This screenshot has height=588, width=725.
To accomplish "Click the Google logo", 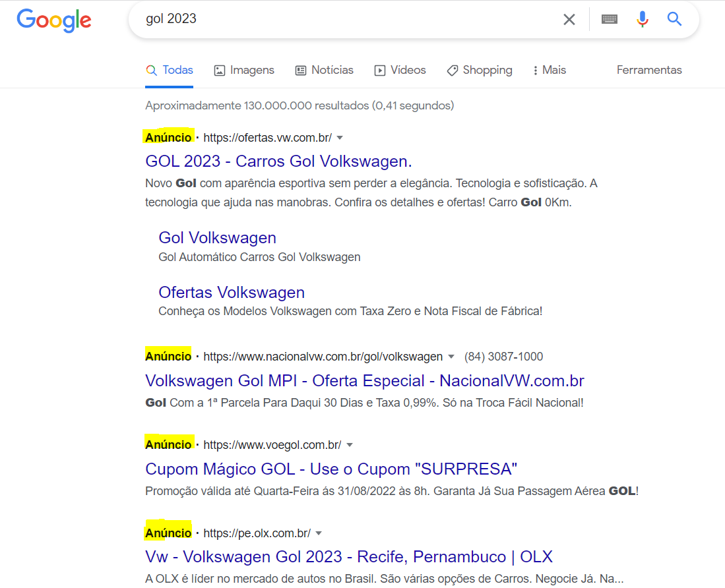I will click(54, 20).
